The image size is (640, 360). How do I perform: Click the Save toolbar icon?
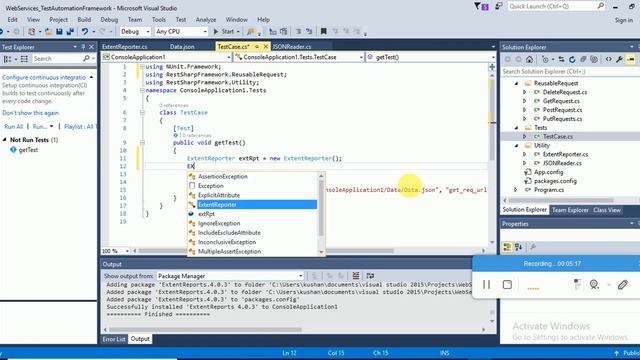pyautogui.click(x=59, y=31)
